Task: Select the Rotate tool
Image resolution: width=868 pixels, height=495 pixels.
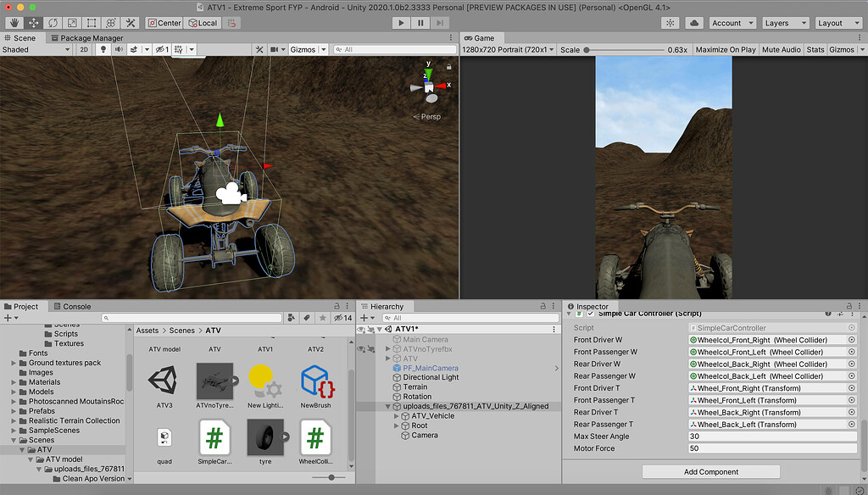Action: (53, 23)
